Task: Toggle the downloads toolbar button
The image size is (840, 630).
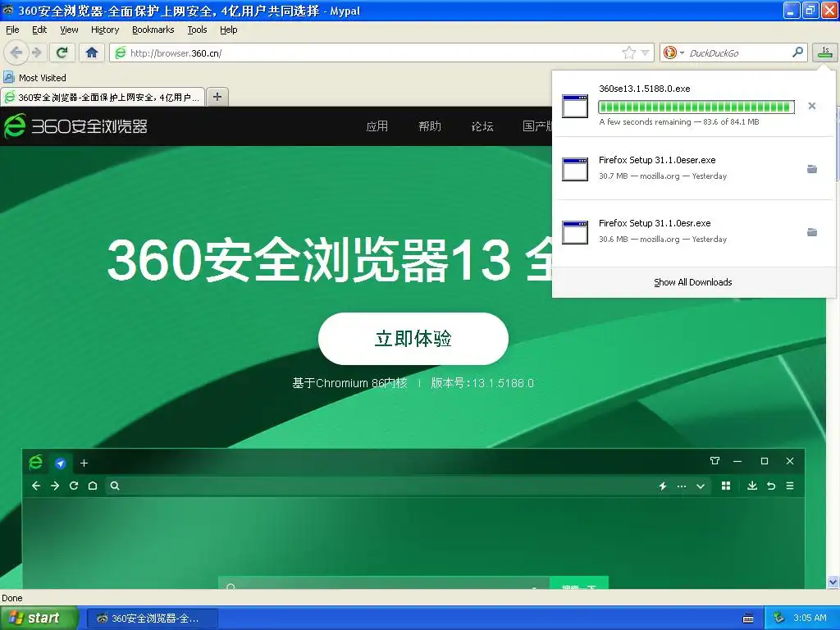Action: pyautogui.click(x=825, y=52)
